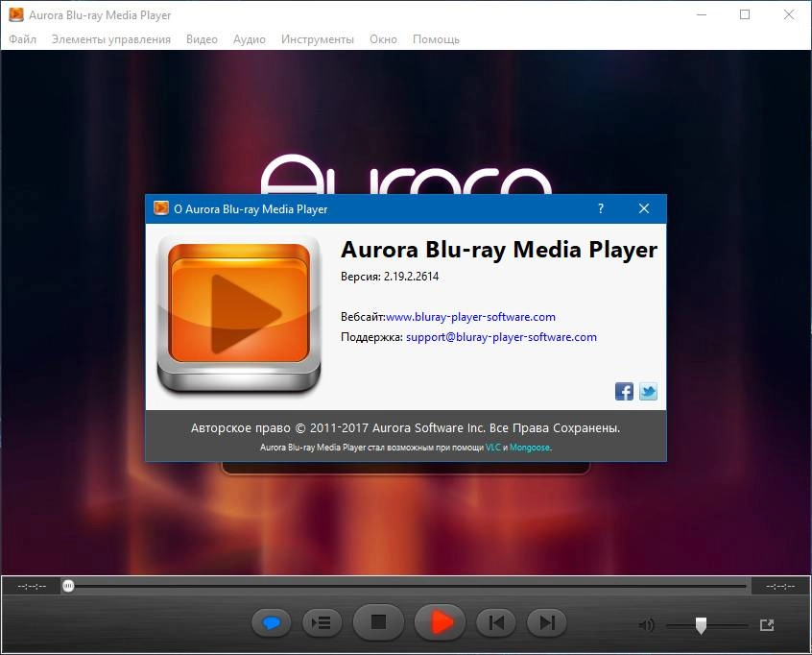The height and width of the screenshot is (655, 812).
Task: Open the Окно menu
Action: [383, 39]
